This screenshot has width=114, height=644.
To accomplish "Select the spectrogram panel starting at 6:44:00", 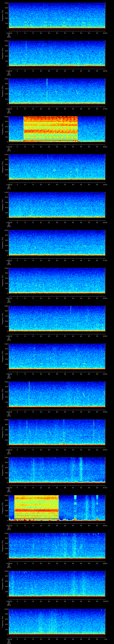I will [x=57, y=16].
